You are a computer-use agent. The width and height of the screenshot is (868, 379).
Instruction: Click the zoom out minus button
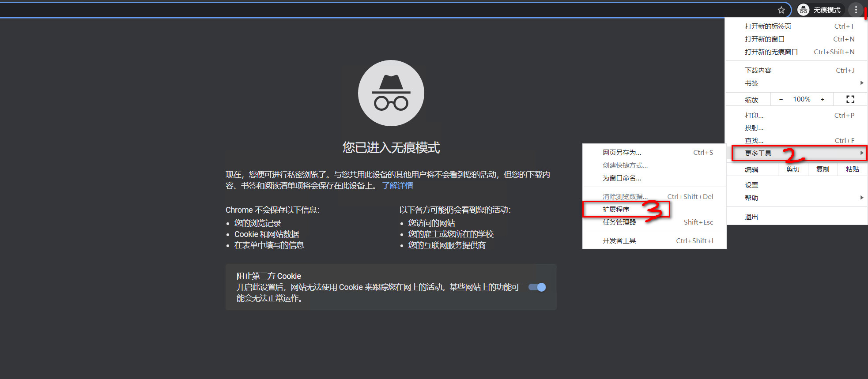(x=781, y=99)
